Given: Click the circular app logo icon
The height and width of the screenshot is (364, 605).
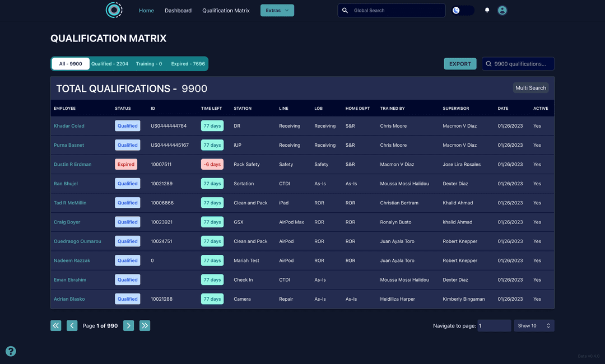Looking at the screenshot, I should (114, 10).
